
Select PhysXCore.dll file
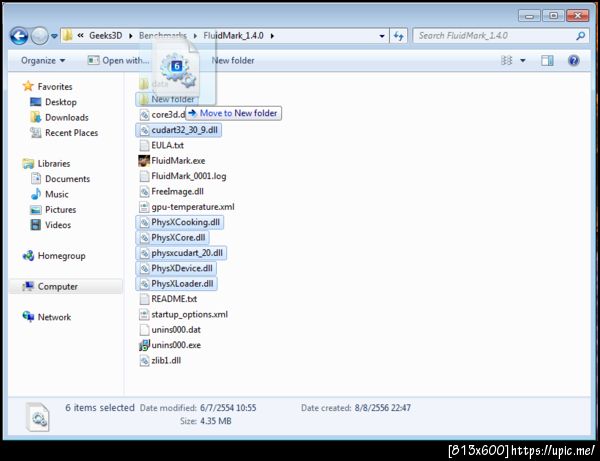point(173,238)
